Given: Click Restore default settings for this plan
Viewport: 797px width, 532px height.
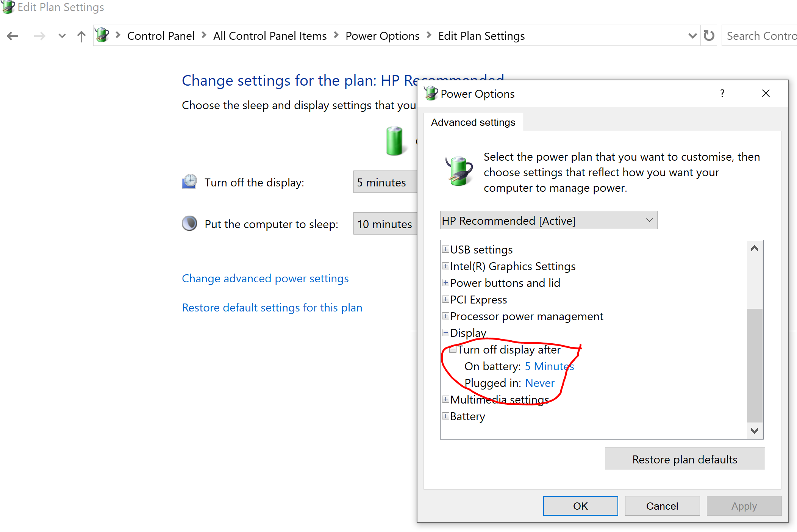Looking at the screenshot, I should point(272,307).
